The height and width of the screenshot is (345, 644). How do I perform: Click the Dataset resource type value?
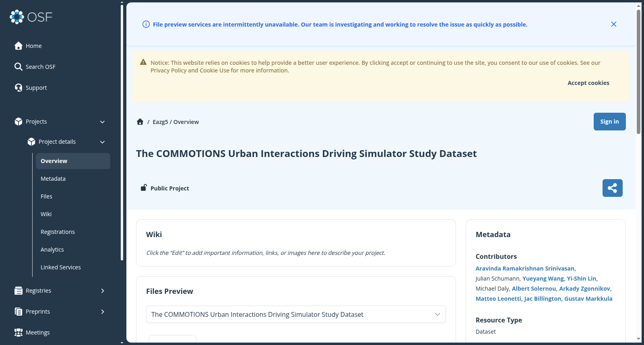(x=486, y=332)
